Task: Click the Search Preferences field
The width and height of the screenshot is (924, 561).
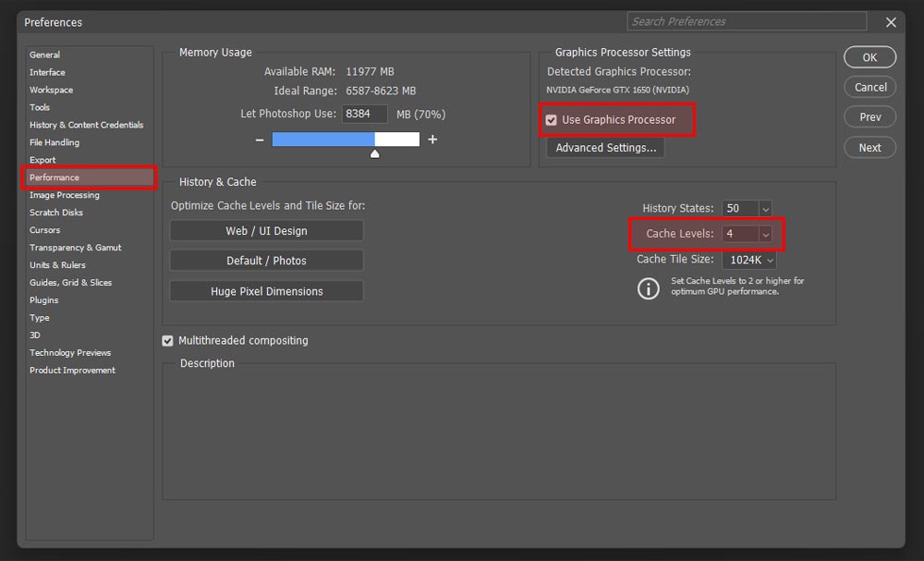Action: point(747,22)
